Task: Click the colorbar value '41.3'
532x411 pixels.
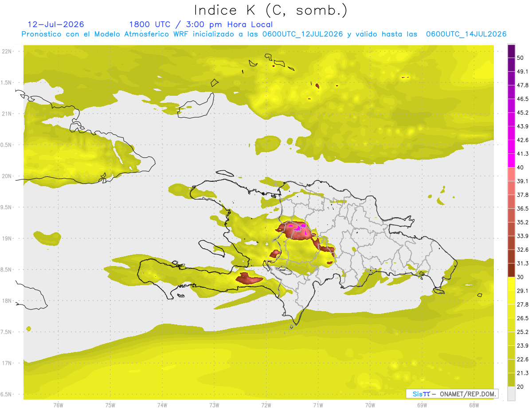Action: coord(522,154)
